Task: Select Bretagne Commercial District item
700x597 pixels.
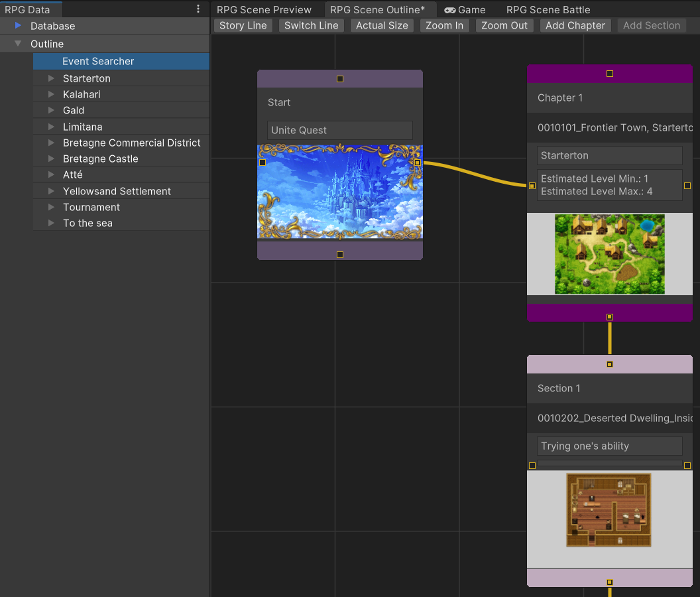Action: (x=121, y=143)
